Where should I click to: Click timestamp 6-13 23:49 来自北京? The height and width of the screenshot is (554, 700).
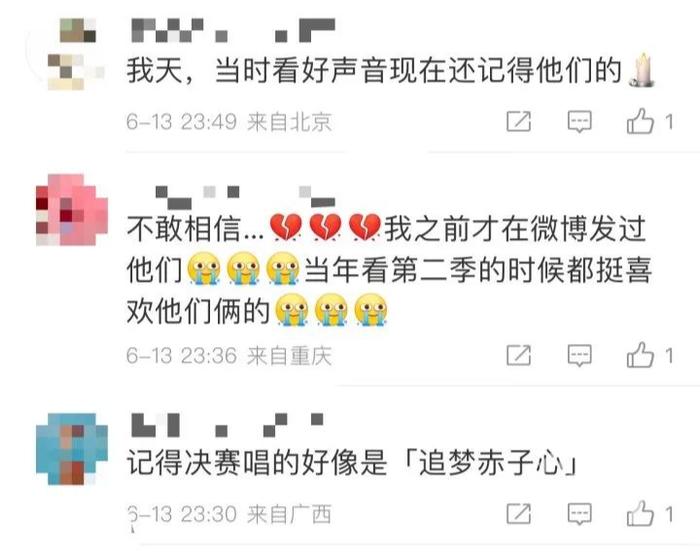click(229, 121)
